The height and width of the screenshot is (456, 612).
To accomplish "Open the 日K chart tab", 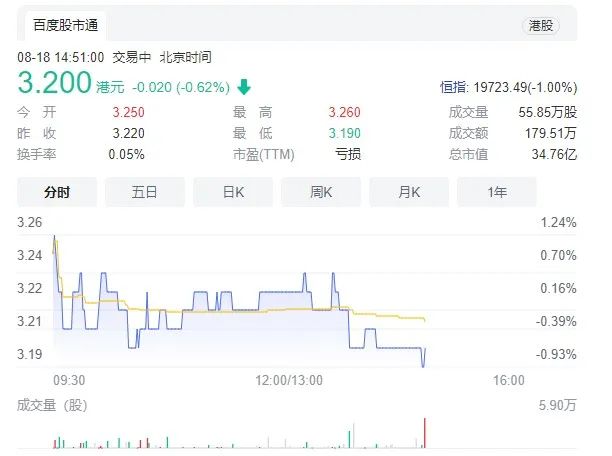I will [232, 191].
